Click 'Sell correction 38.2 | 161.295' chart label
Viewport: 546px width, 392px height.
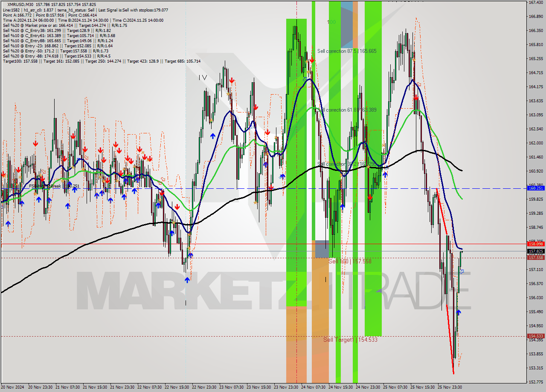coord(347,164)
